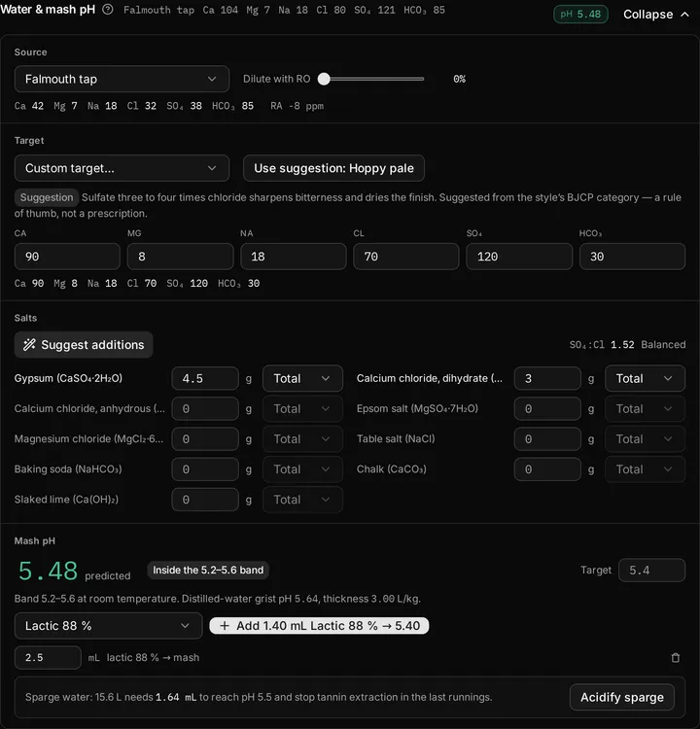Edit Epsom salt amount field
This screenshot has width=700, height=729.
coord(547,408)
